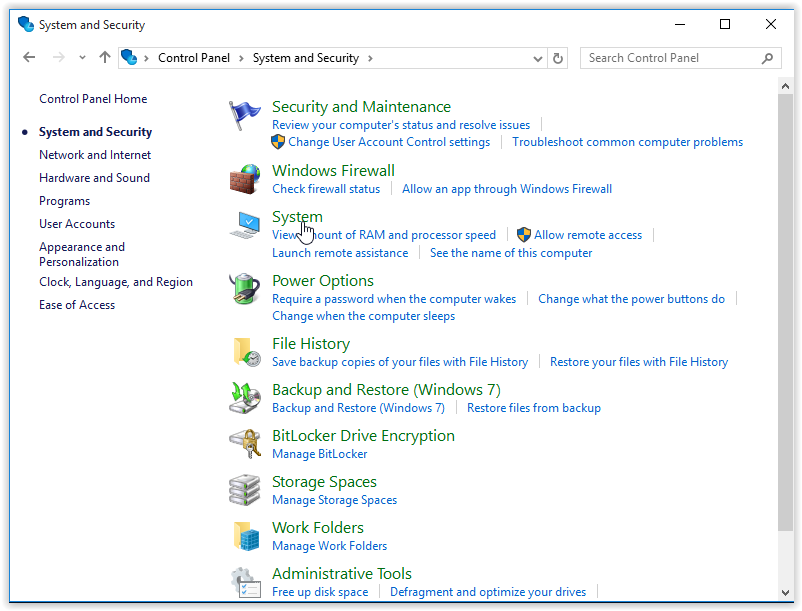This screenshot has height=611, width=802.
Task: Open the Windows Firewall brick wall icon
Action: tap(244, 179)
